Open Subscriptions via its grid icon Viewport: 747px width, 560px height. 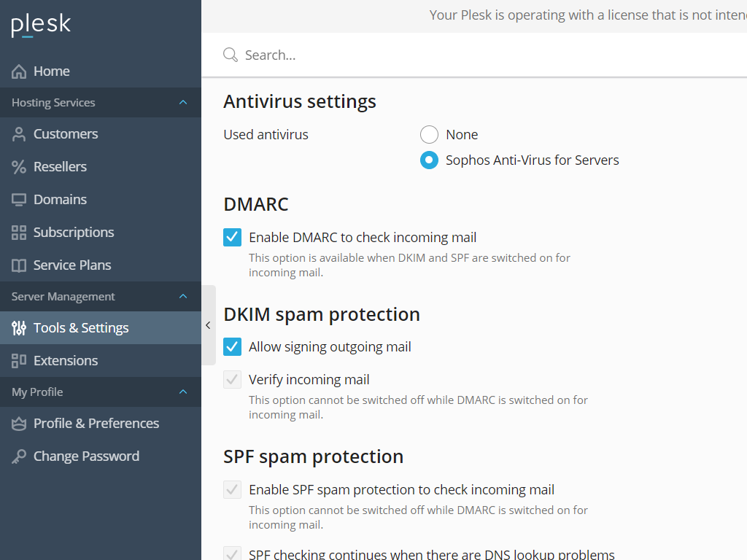(19, 233)
